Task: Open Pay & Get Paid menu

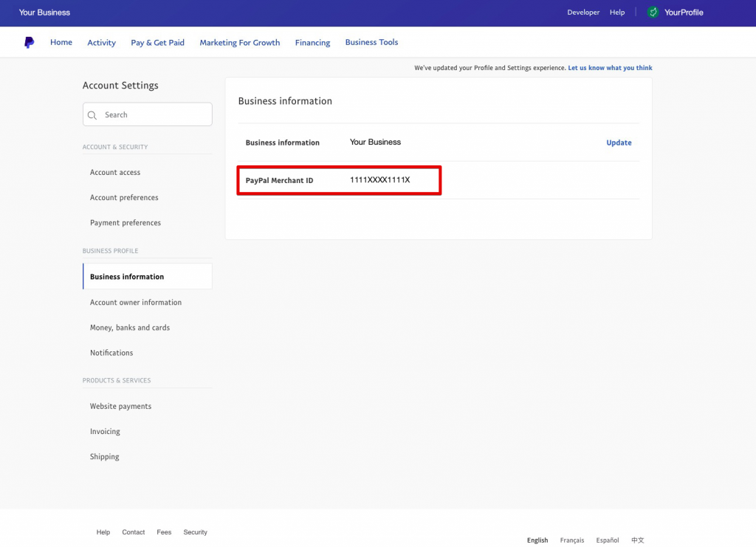Action: point(157,43)
